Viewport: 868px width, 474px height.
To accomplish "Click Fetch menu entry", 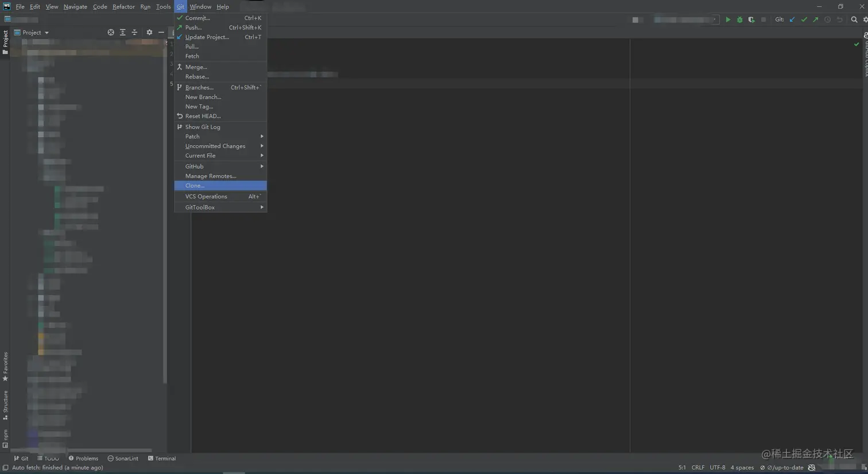I will 220,56.
